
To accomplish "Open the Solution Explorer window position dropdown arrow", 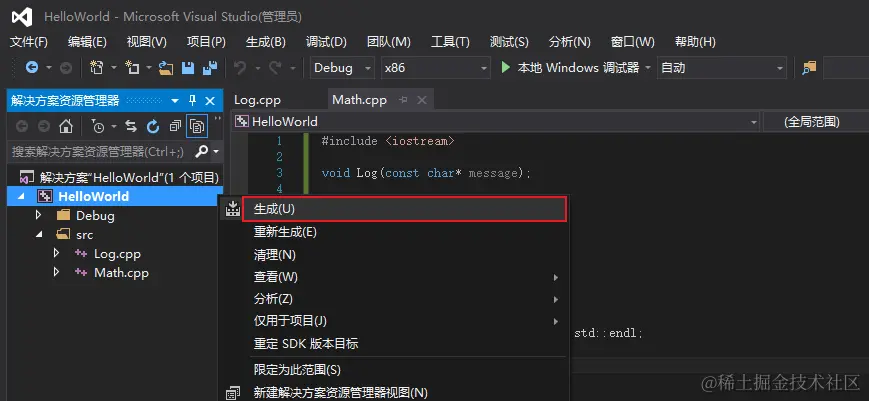I will [175, 100].
